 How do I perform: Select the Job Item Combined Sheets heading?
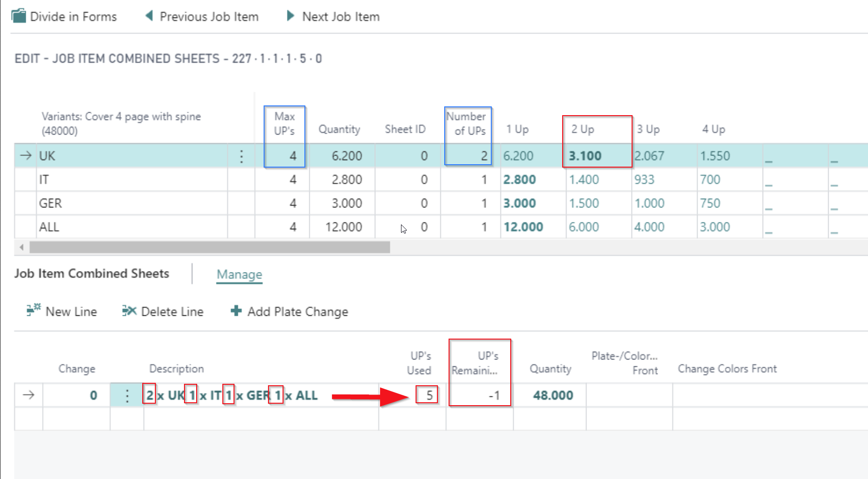pos(92,274)
